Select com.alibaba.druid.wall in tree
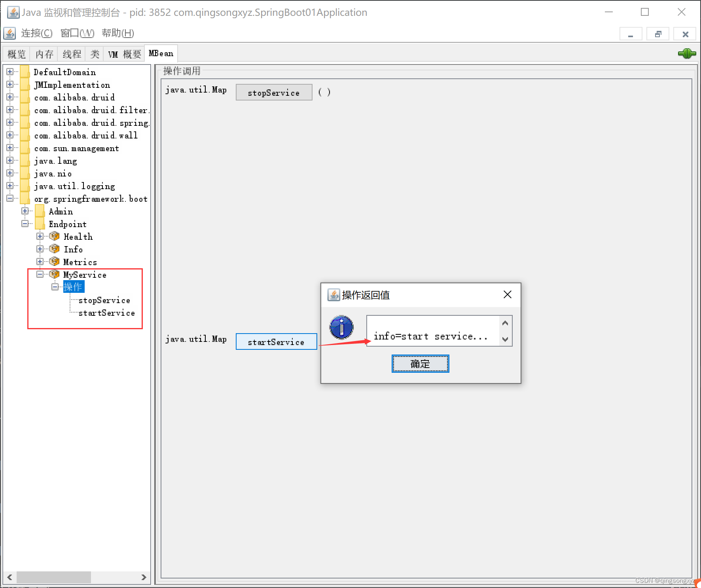The width and height of the screenshot is (701, 588). (x=86, y=135)
